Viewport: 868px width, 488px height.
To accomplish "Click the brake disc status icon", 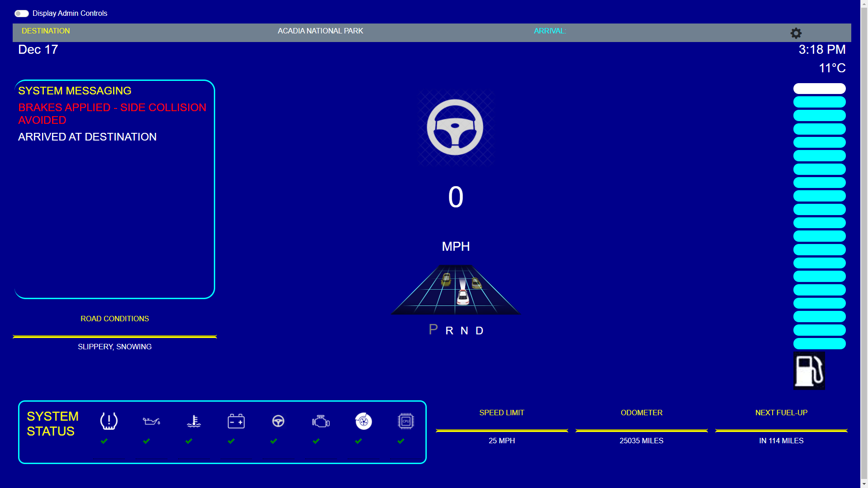I will (363, 421).
